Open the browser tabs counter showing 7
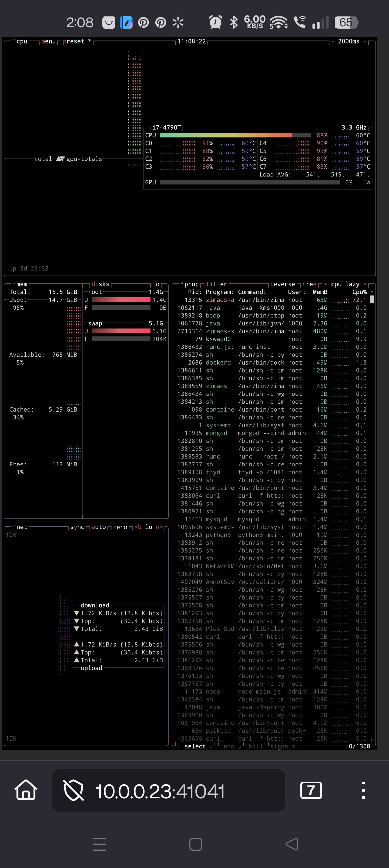 [x=311, y=790]
